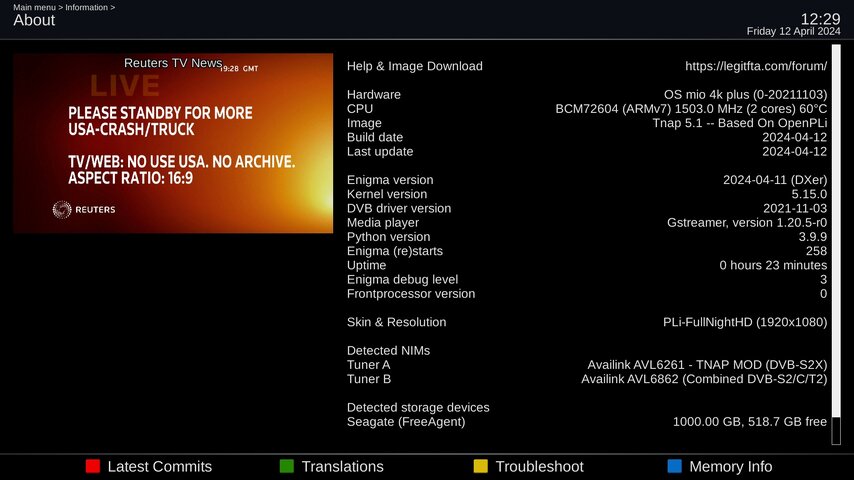
Task: Select the 'Detected NIMs' heading
Action: (388, 350)
